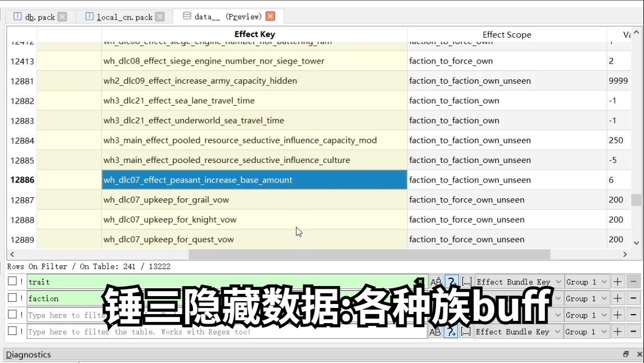Remove the third filter with minus button
This screenshot has width=644, height=363.
pyautogui.click(x=634, y=315)
